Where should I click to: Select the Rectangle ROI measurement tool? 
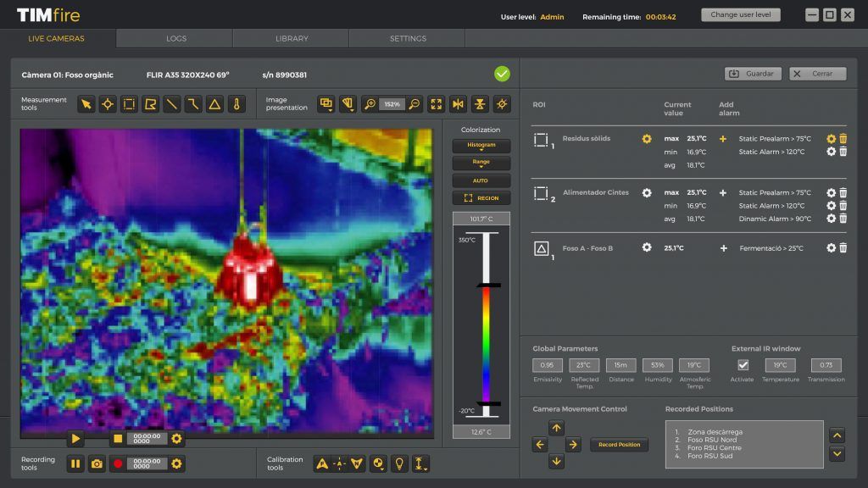click(129, 103)
